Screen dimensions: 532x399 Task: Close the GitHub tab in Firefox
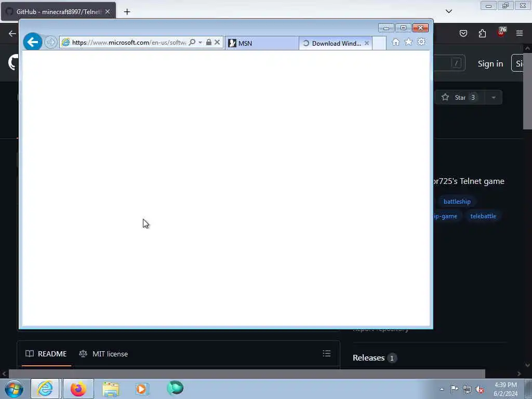(108, 11)
